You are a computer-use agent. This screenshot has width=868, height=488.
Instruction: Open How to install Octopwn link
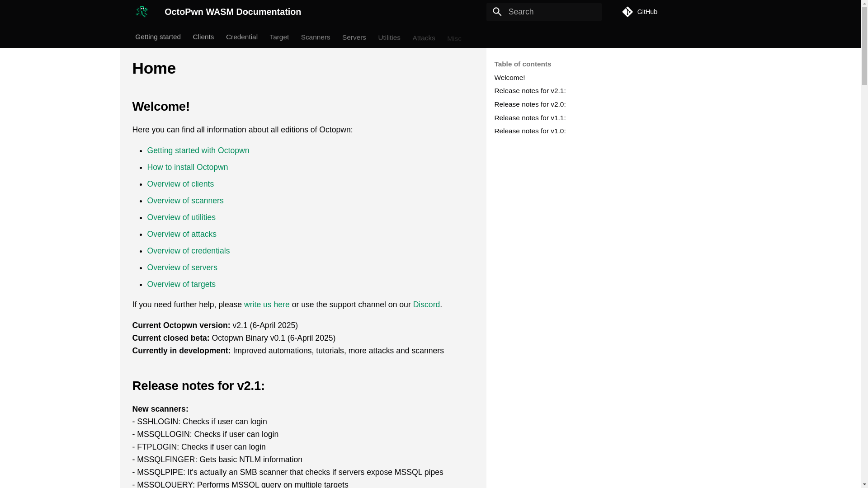(x=188, y=167)
